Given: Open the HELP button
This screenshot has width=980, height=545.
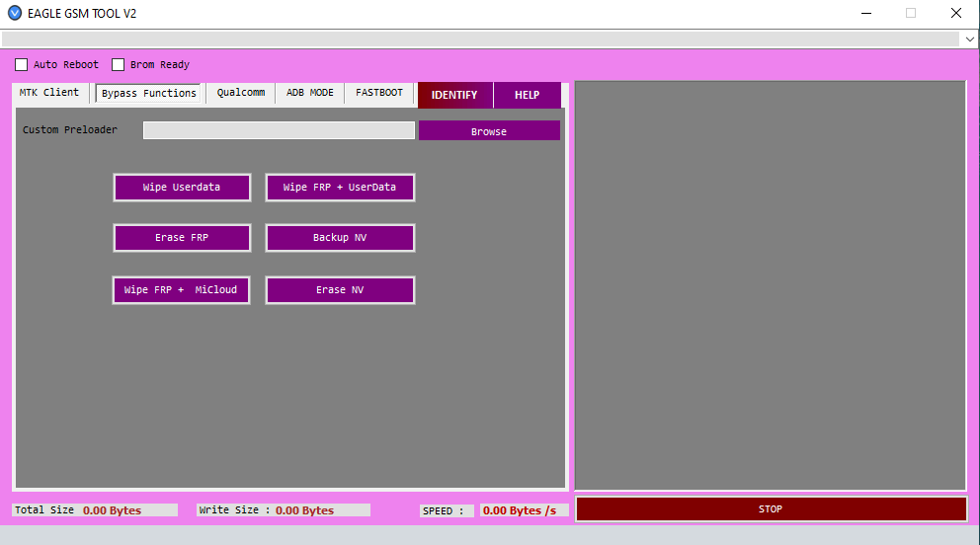Looking at the screenshot, I should [527, 95].
